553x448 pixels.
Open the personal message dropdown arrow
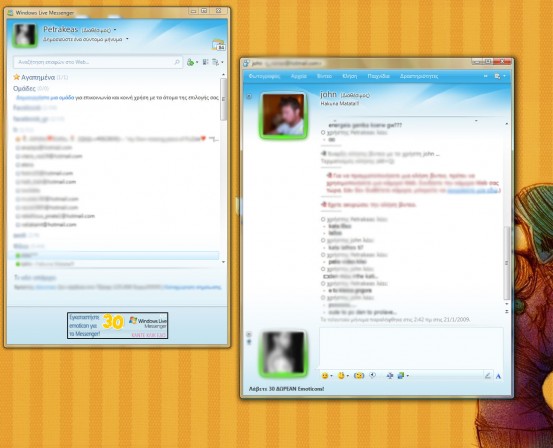(x=127, y=39)
